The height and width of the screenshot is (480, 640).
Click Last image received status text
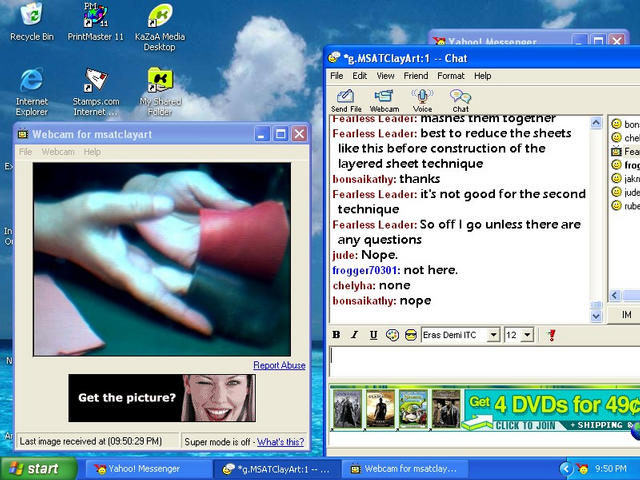(x=91, y=442)
